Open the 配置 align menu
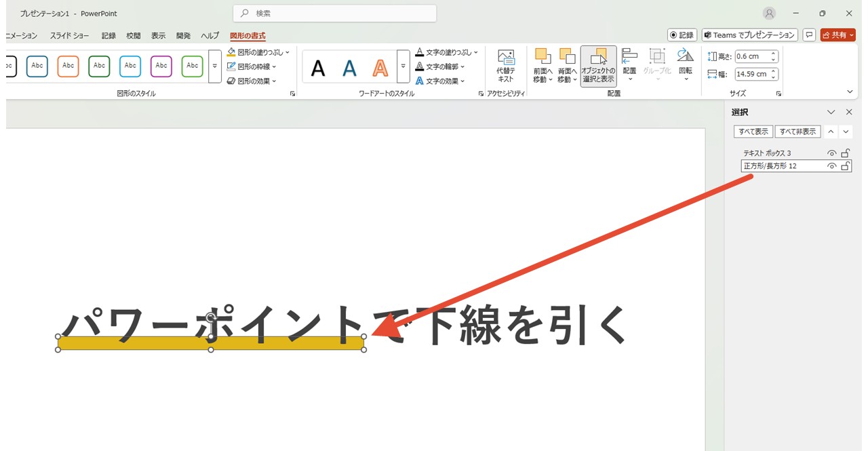Screen dimensions: 868x451 [x=629, y=66]
